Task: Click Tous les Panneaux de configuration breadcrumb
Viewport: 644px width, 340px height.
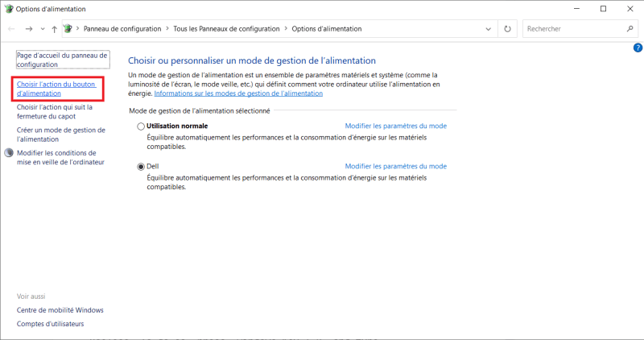Action: click(226, 29)
